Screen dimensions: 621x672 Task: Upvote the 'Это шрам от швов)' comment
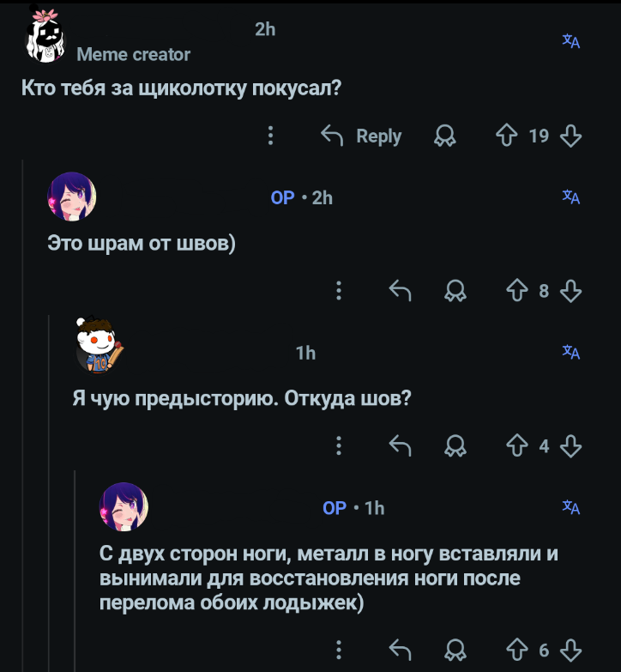pos(517,291)
